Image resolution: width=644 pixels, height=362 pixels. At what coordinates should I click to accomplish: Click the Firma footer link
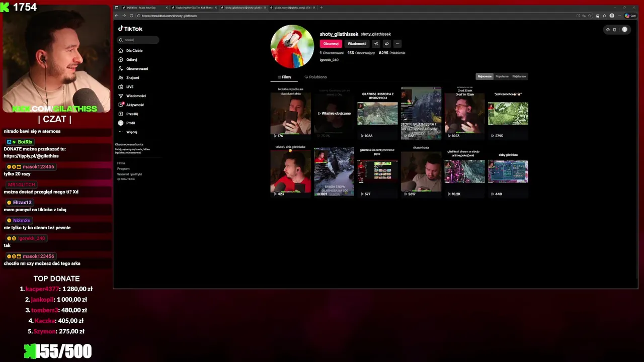(121, 163)
